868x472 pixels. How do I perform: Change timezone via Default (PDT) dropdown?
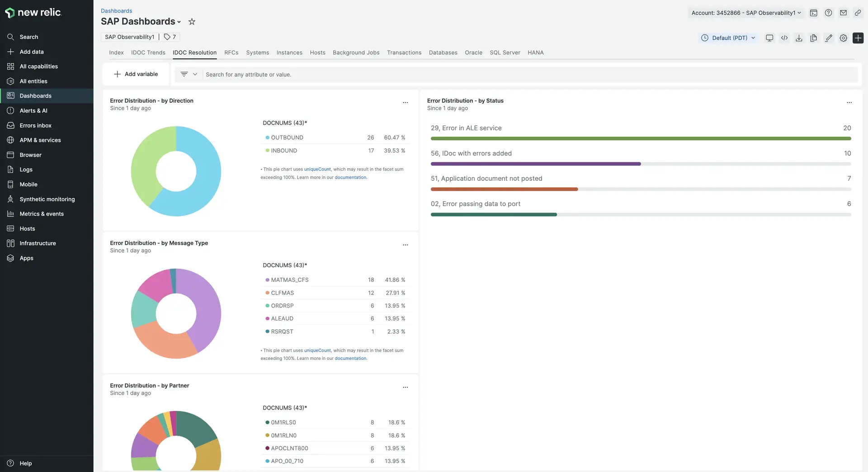(x=728, y=38)
